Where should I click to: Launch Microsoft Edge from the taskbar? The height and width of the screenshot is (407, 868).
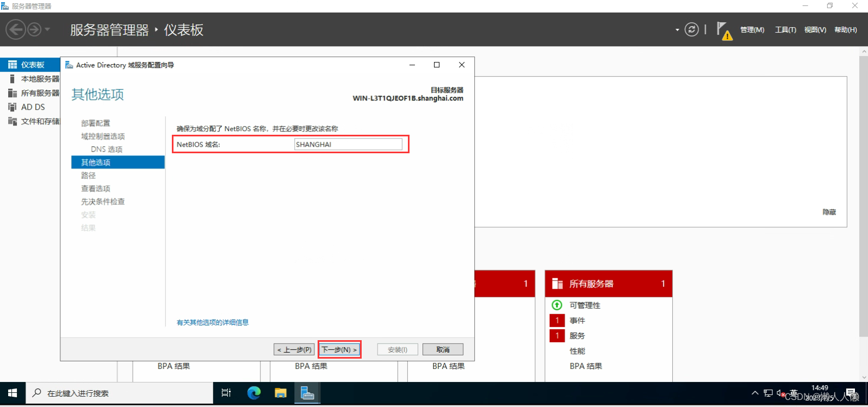click(254, 393)
